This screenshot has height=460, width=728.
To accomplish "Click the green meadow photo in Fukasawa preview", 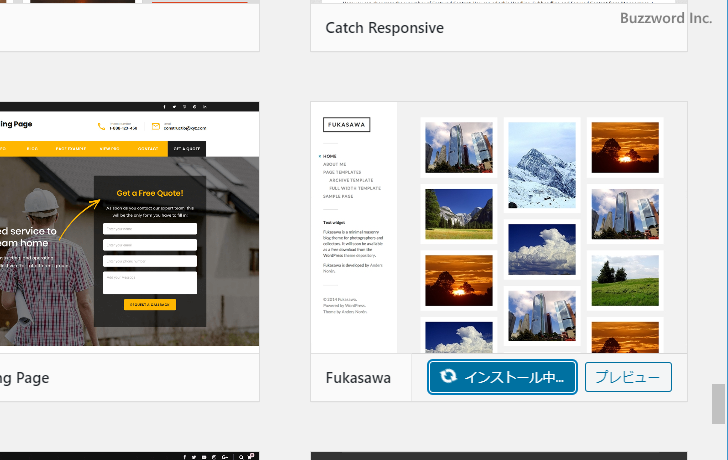I will [x=625, y=279].
